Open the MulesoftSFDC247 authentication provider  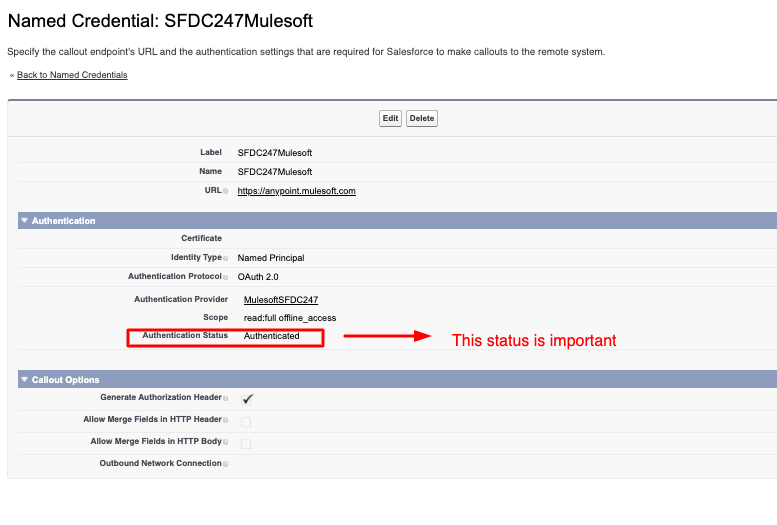281,299
